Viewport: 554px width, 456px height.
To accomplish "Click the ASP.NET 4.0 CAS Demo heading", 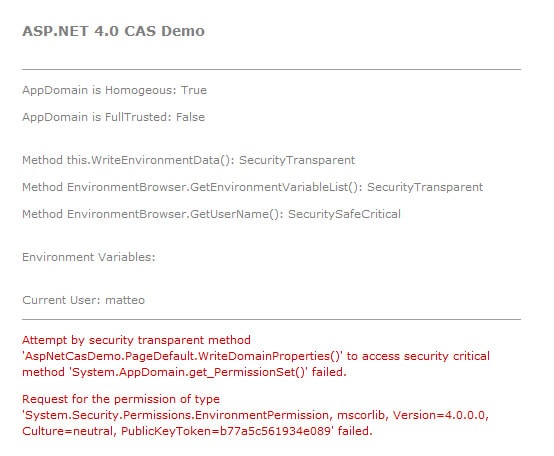I will [113, 31].
